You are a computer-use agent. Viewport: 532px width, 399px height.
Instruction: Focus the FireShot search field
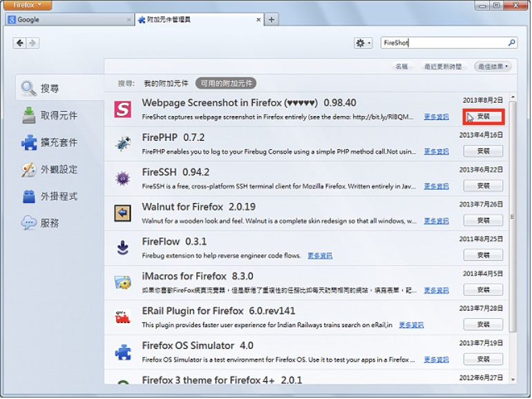[448, 43]
